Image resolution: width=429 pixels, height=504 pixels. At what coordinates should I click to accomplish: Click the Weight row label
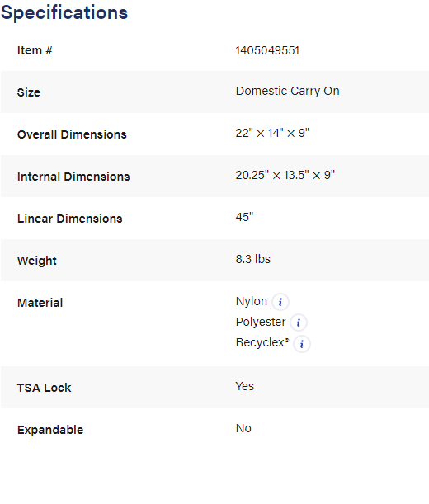37,261
